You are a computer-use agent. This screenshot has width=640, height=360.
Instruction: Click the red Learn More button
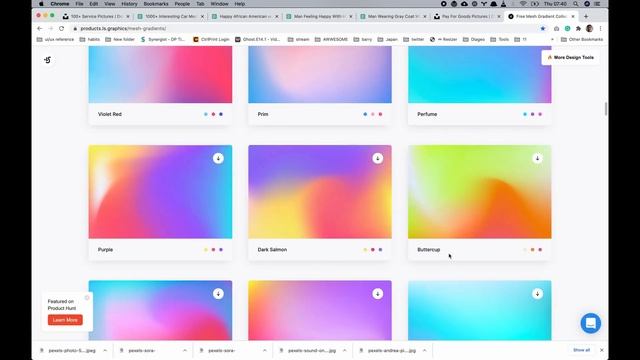coord(65,320)
